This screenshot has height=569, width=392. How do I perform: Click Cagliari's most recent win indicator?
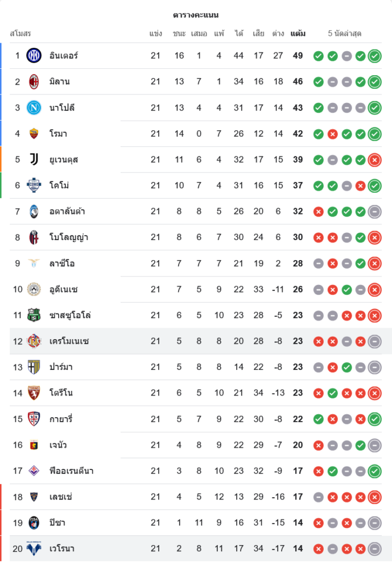pyautogui.click(x=374, y=419)
